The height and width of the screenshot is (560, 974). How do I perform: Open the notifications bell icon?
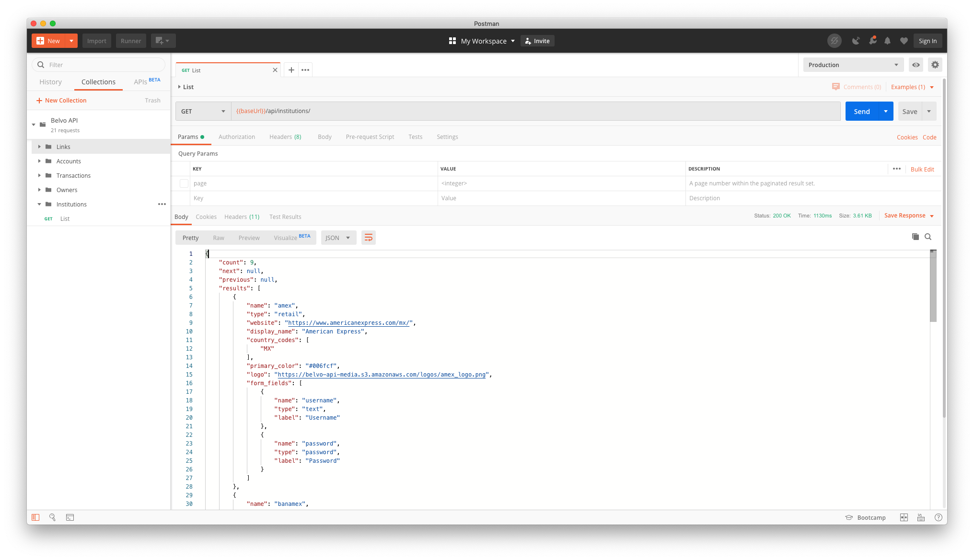[x=887, y=41]
